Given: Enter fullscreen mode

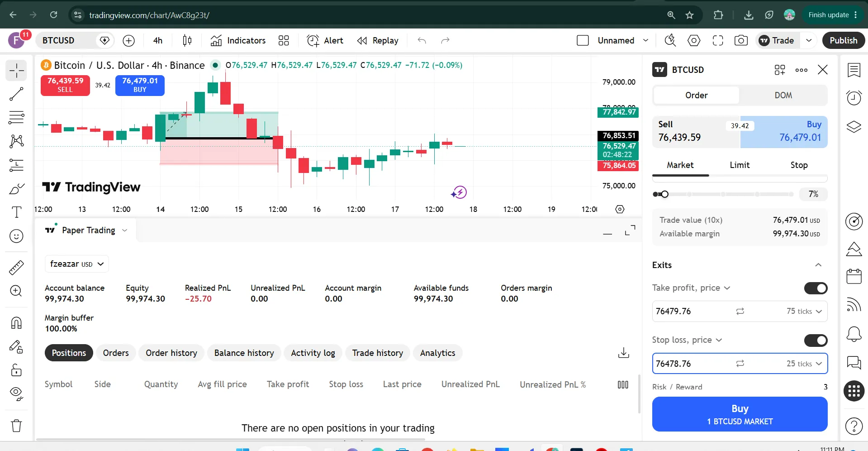Looking at the screenshot, I should pos(718,40).
